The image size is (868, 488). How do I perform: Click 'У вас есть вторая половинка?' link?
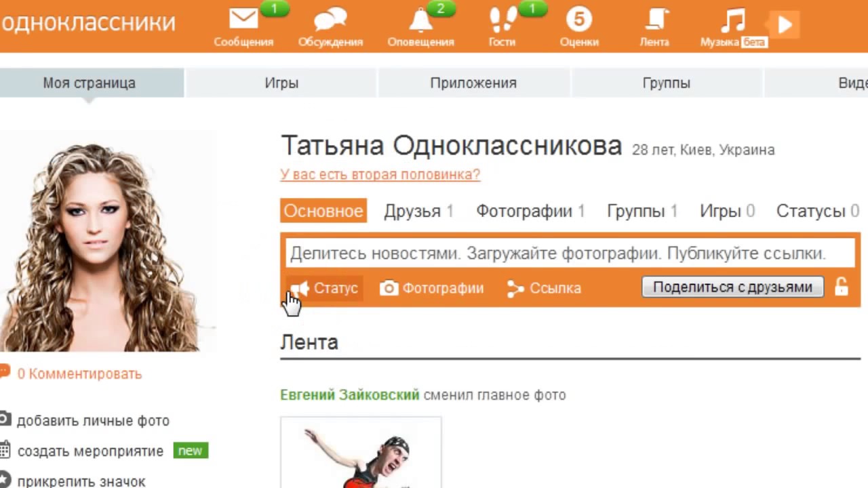click(x=380, y=174)
